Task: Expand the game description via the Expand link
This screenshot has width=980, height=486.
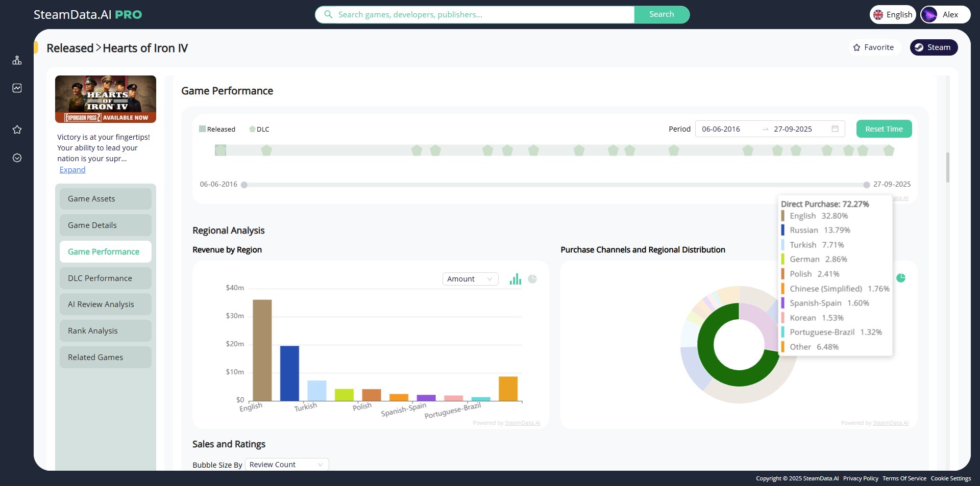Action: 72,169
